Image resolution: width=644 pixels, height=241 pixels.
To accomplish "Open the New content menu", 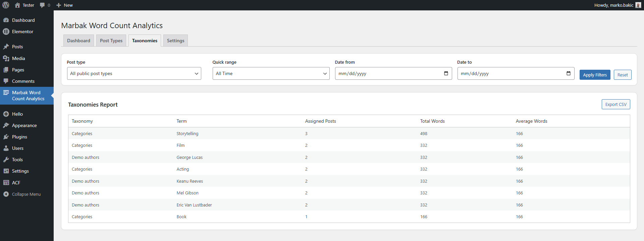I will [64, 5].
